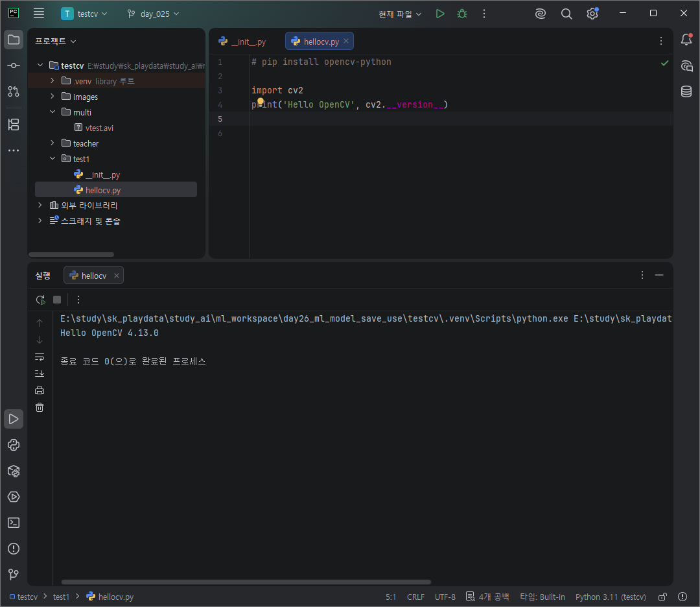Show more tool windows ellipsis

click(x=14, y=150)
